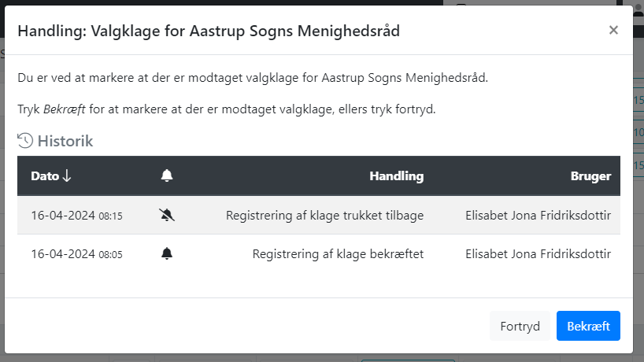Click the bell icon in table header

pos(167,175)
